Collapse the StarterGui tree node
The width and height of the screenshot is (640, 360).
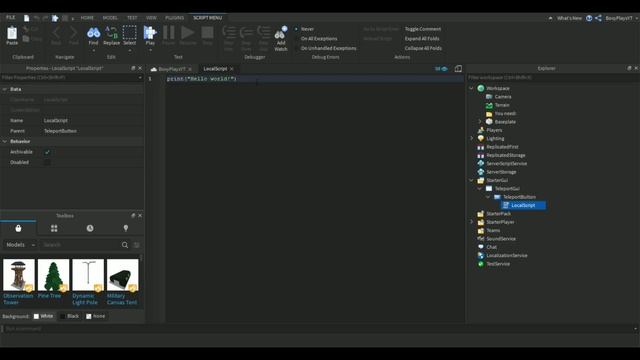(x=471, y=180)
